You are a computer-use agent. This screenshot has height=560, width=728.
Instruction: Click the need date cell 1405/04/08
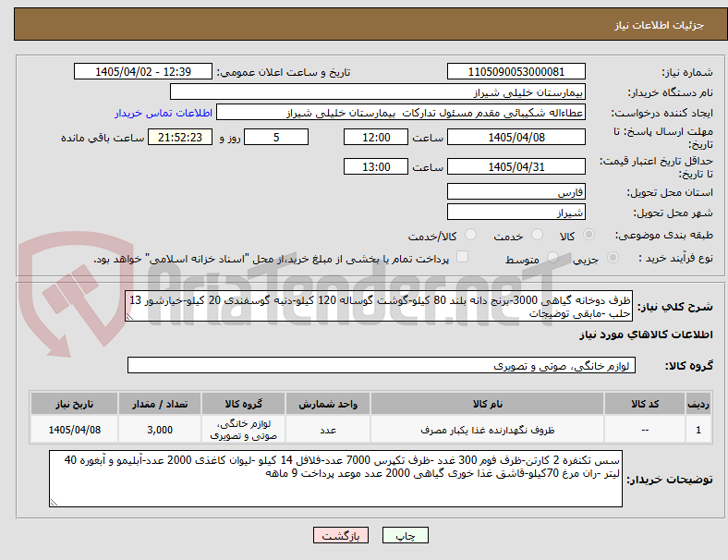click(74, 430)
